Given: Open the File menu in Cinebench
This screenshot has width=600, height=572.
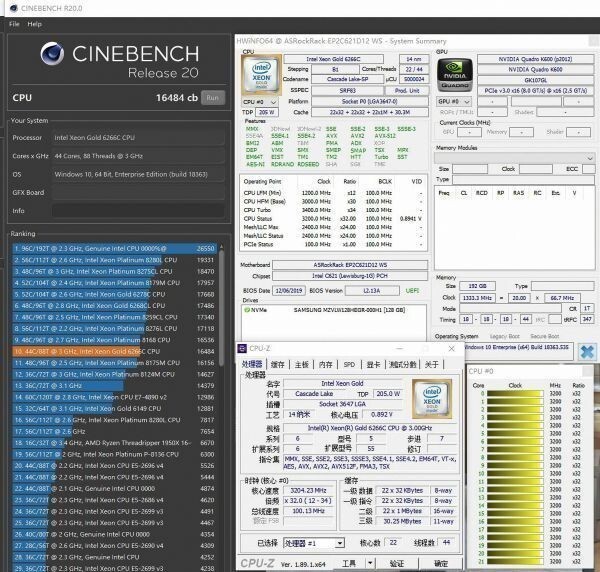Looking at the screenshot, I should click(14, 24).
